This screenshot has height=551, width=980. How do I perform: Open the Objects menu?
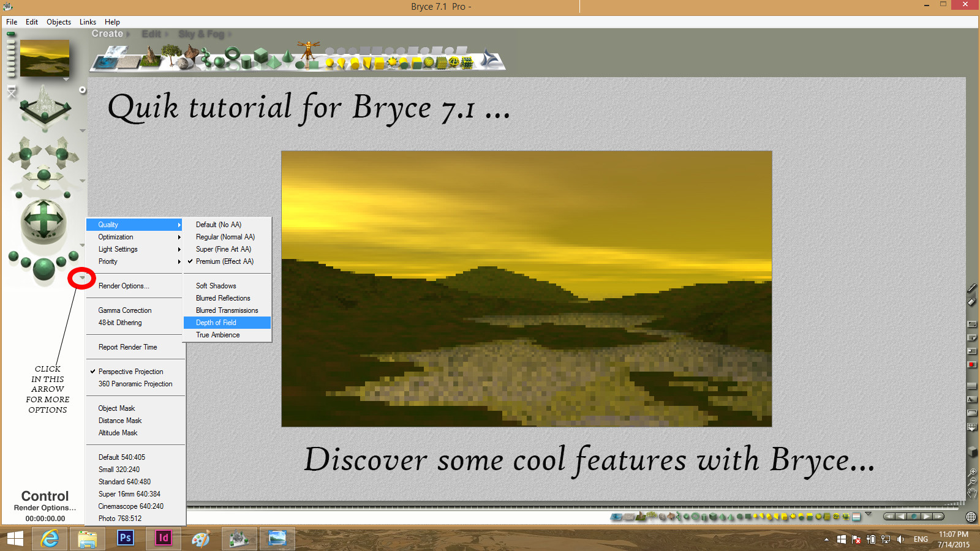(x=59, y=22)
